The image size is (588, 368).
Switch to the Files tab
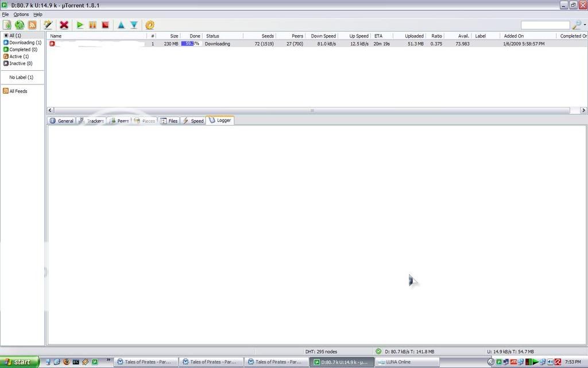coord(169,120)
